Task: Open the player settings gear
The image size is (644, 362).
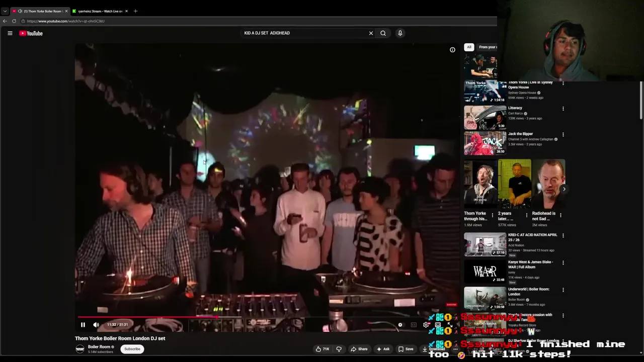Action: pyautogui.click(x=426, y=325)
